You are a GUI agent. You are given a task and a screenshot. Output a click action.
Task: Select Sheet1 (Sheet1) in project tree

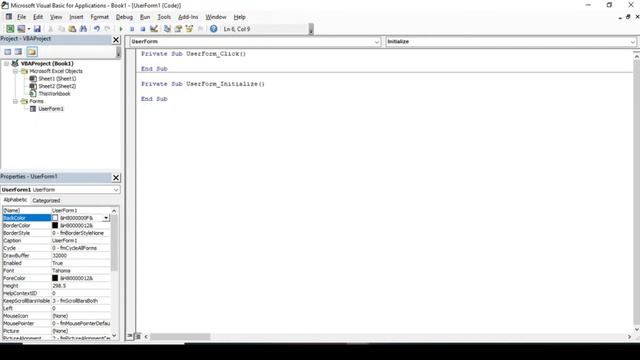pos(57,79)
